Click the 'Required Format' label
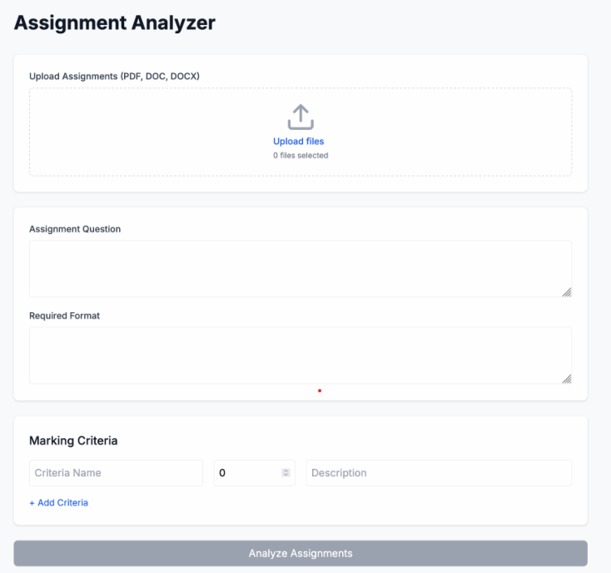The width and height of the screenshot is (611, 573). (x=64, y=316)
